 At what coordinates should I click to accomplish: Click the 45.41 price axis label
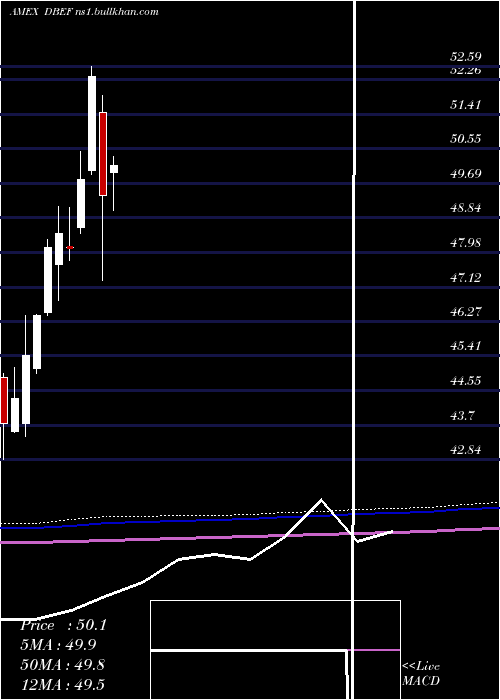click(x=466, y=346)
